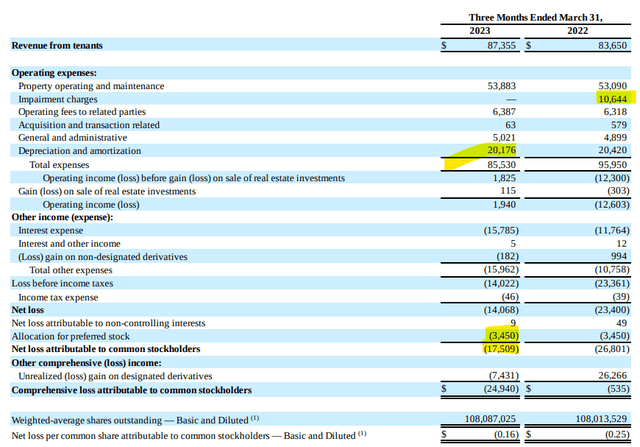Screen dimensions: 640x447
Task: Select the 2022 revenue value 83,650
Action: point(612,45)
